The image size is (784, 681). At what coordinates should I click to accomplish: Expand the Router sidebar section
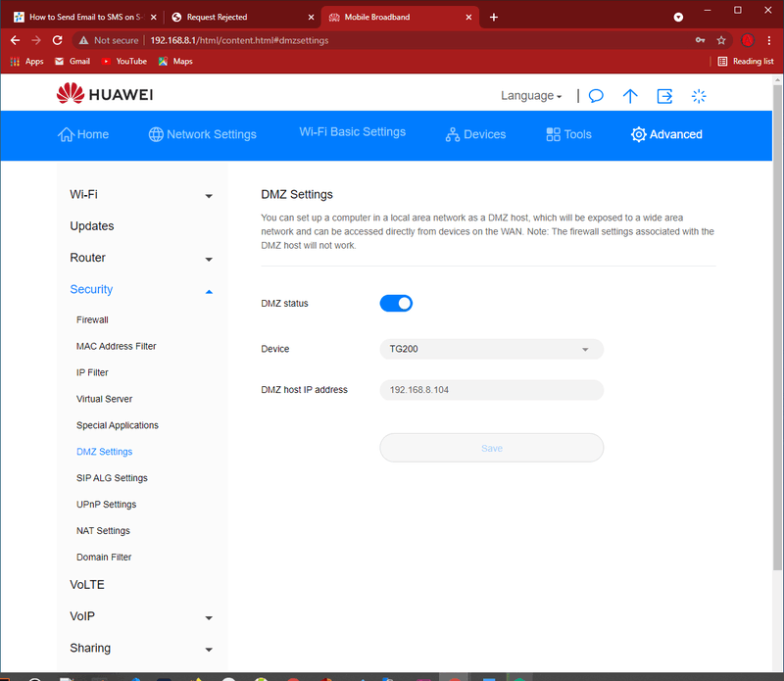click(x=141, y=258)
